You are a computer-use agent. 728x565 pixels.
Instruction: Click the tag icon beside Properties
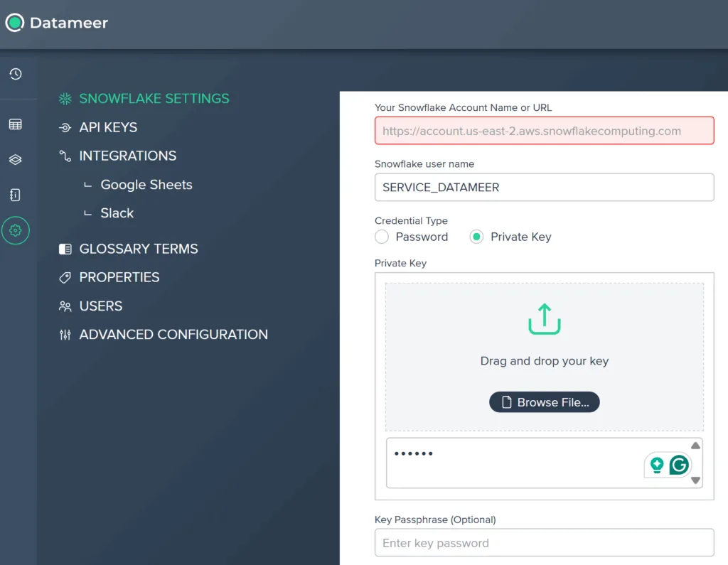click(x=65, y=278)
